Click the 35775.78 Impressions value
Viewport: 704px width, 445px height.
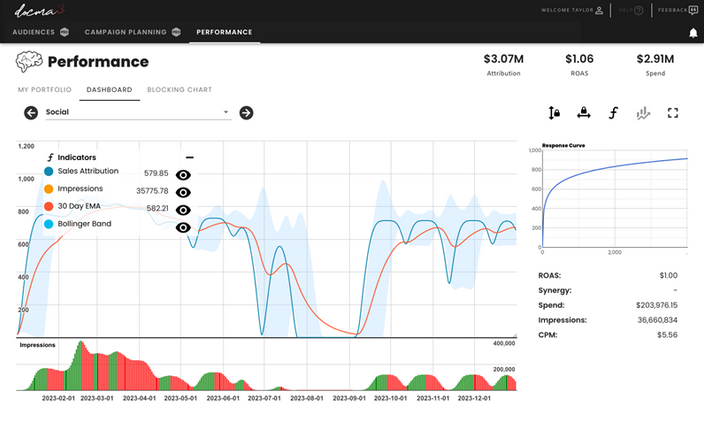coord(152,191)
